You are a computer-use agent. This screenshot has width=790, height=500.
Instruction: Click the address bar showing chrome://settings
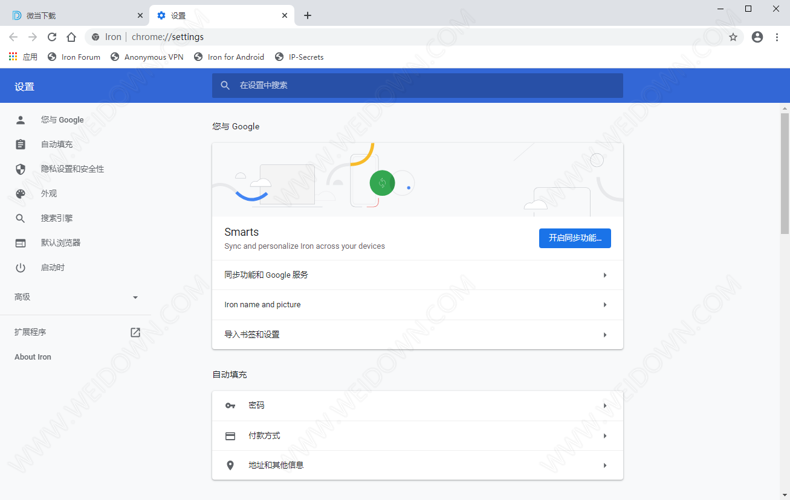click(x=413, y=37)
